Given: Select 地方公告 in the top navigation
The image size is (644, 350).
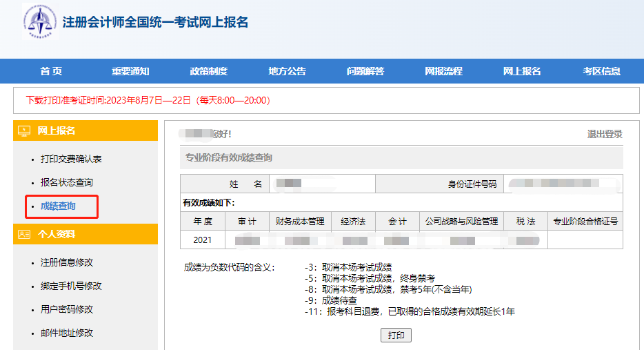Looking at the screenshot, I should (x=287, y=71).
